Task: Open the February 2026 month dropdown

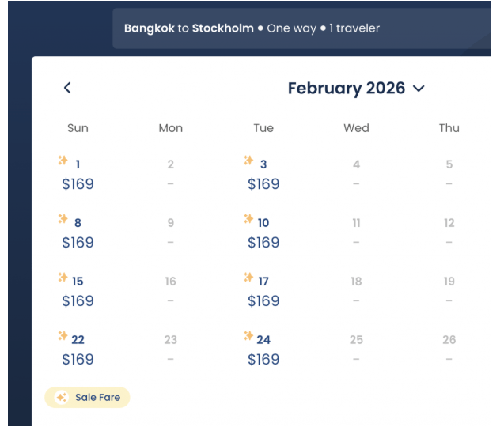Action: (x=356, y=88)
